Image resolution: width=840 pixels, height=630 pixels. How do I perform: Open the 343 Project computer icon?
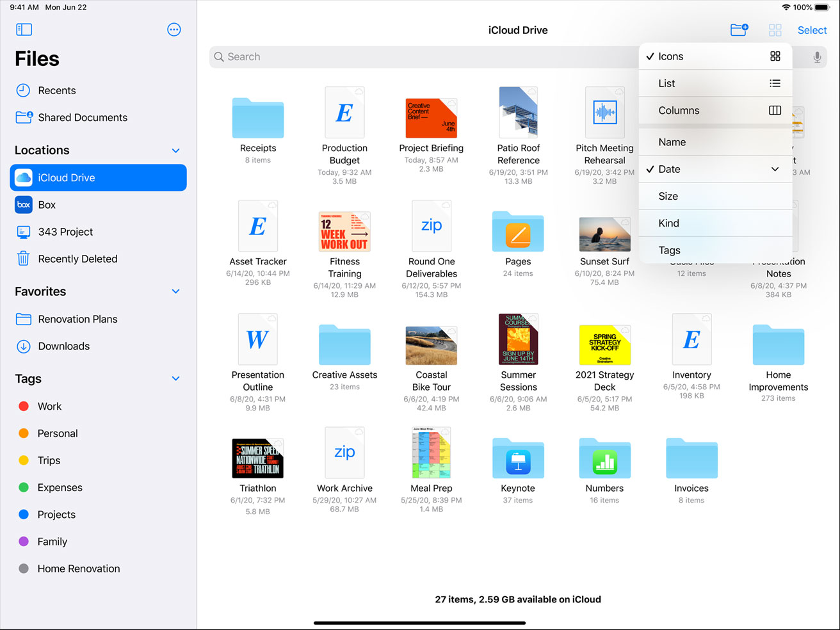[x=24, y=232]
